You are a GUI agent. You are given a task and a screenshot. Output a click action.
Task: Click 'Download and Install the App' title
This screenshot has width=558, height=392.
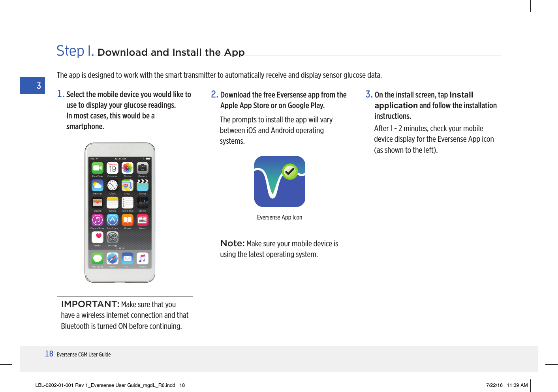[x=171, y=52]
